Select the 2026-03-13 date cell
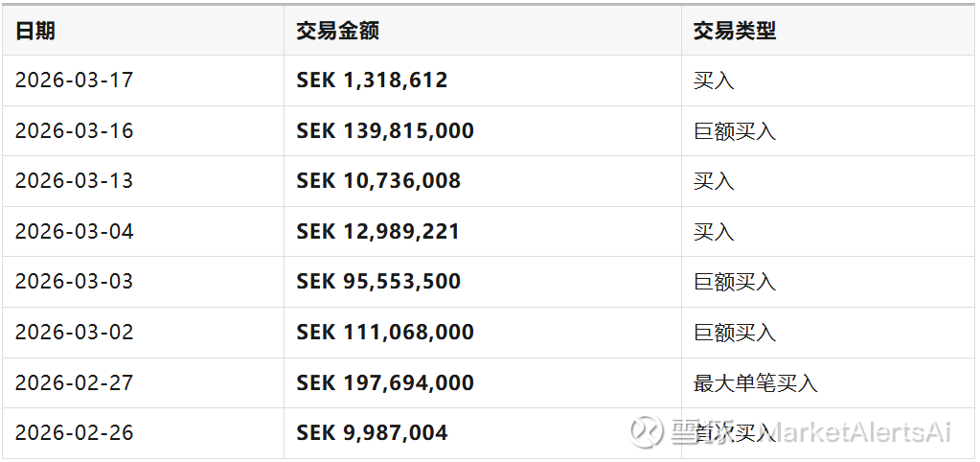 pyautogui.click(x=74, y=181)
